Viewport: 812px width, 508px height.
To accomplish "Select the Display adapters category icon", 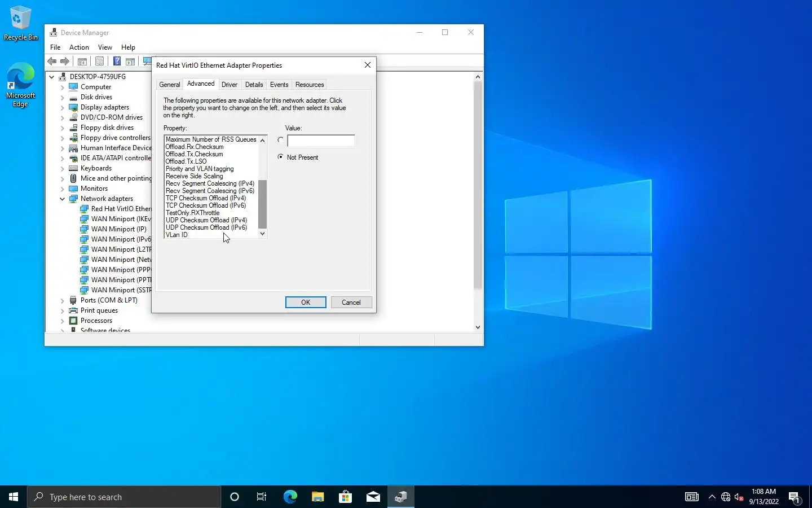I will (x=73, y=107).
